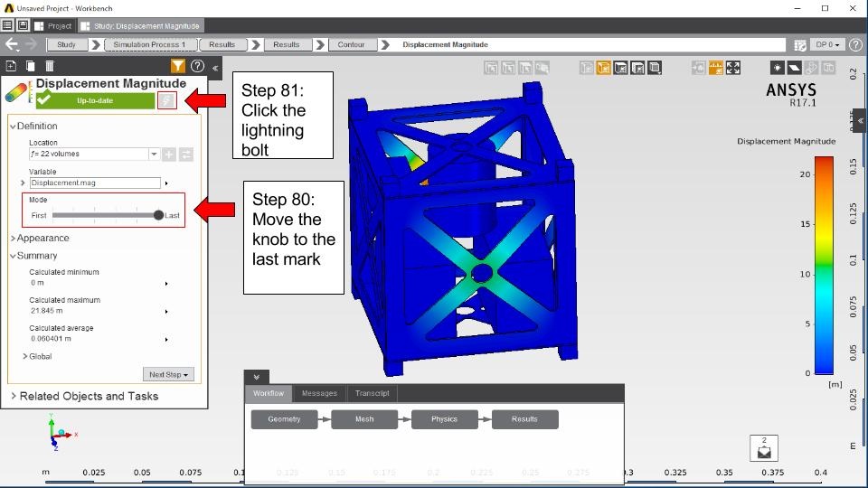Switch to the Project tab
The image size is (868, 488).
pos(53,25)
